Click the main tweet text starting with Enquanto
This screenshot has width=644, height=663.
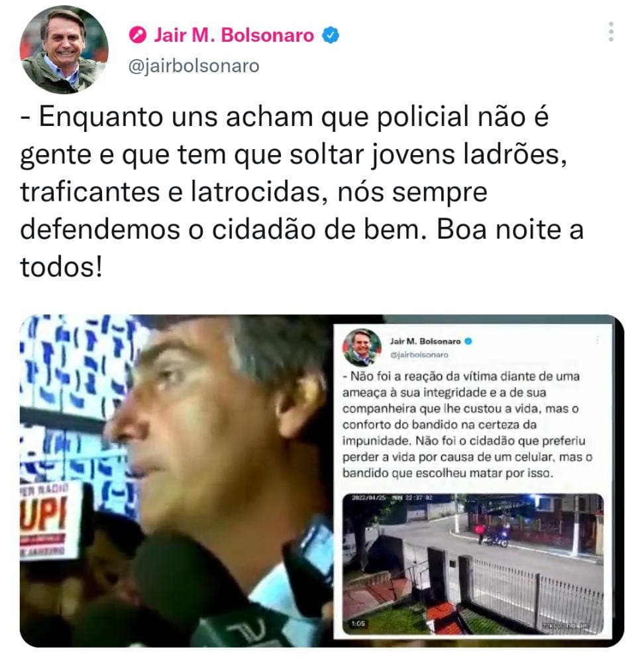(x=301, y=192)
